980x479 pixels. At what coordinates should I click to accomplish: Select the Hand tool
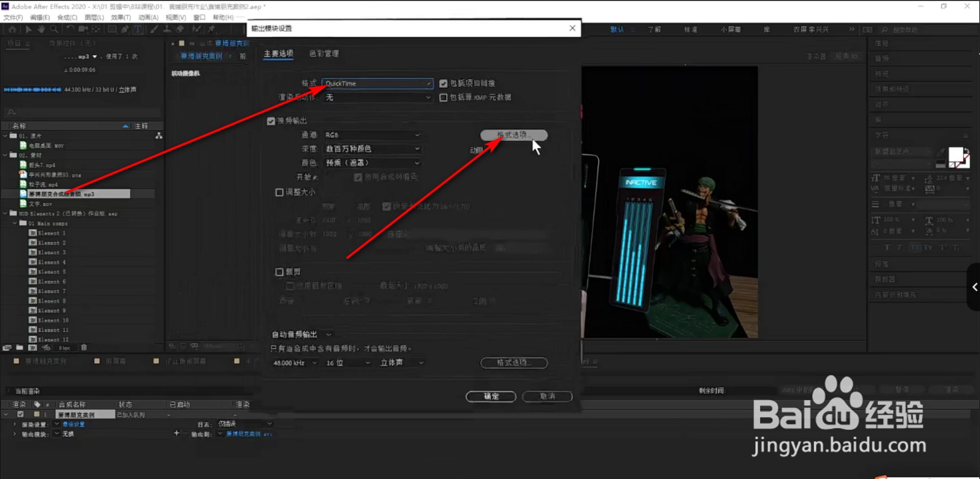point(41,29)
